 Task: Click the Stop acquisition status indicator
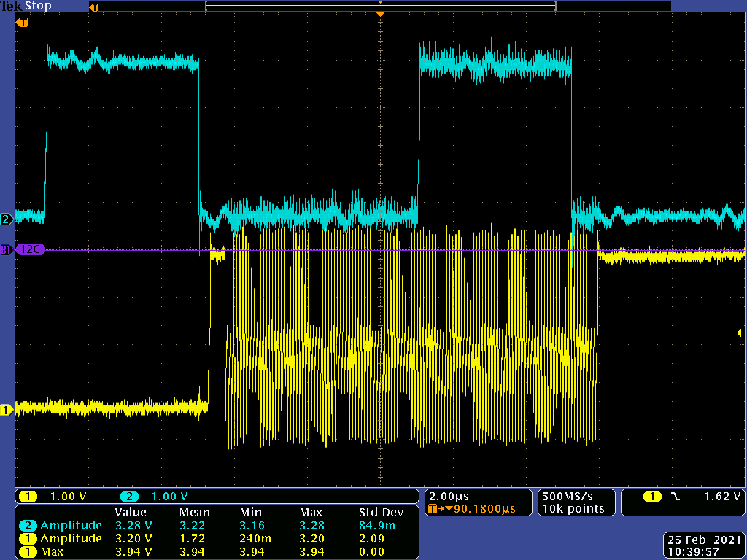tap(36, 6)
